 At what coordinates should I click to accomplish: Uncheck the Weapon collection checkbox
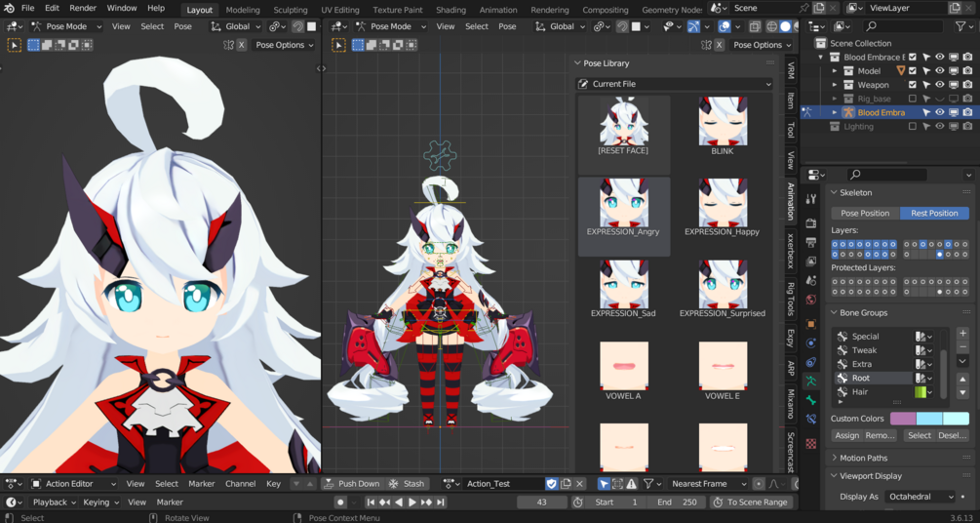coord(913,85)
